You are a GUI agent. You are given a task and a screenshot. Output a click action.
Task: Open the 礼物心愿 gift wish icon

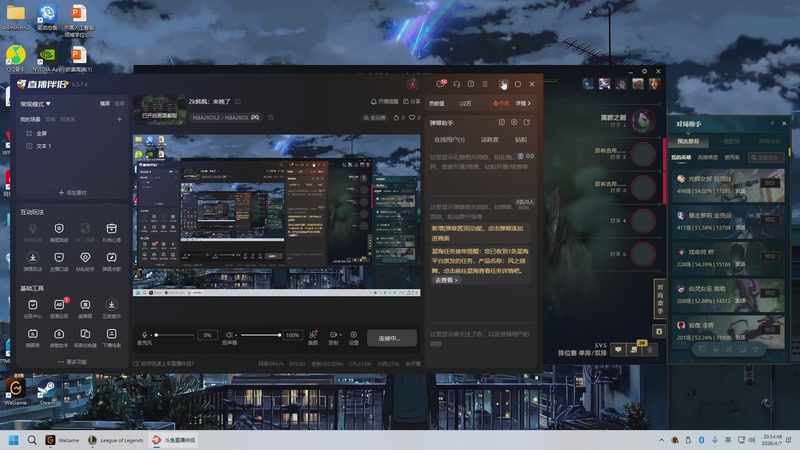pos(111,229)
